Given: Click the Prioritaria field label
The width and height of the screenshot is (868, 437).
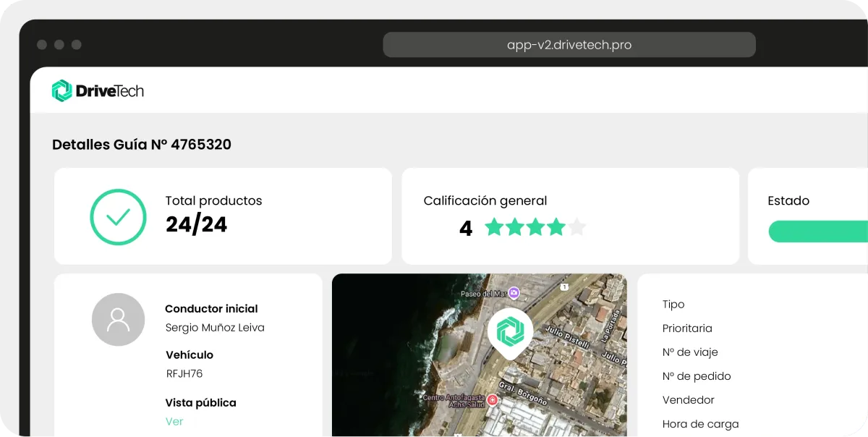Looking at the screenshot, I should (687, 328).
